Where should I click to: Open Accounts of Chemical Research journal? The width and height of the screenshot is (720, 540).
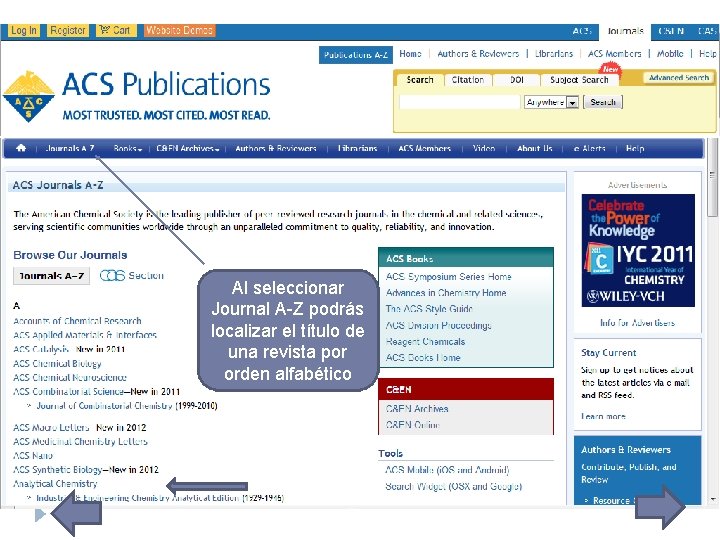77,321
